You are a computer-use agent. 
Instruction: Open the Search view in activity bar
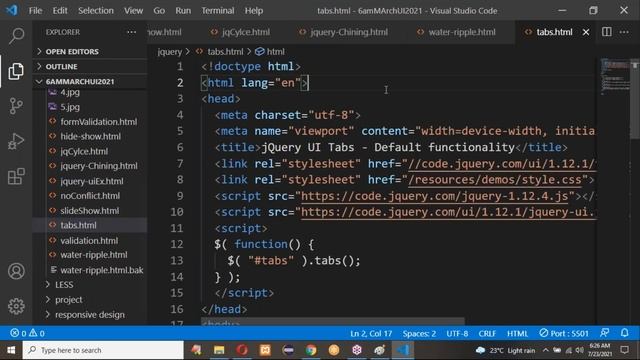pyautogui.click(x=16, y=36)
